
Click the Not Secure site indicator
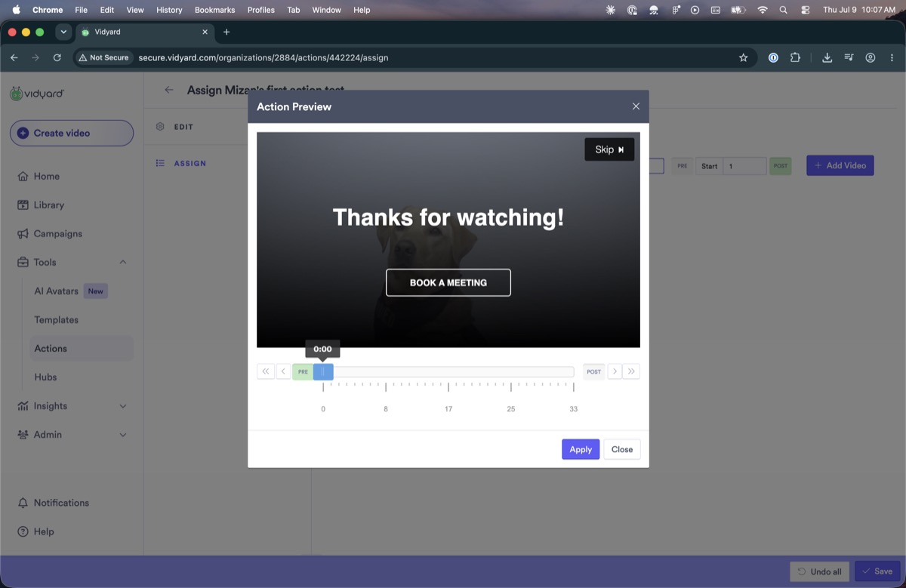tap(104, 57)
